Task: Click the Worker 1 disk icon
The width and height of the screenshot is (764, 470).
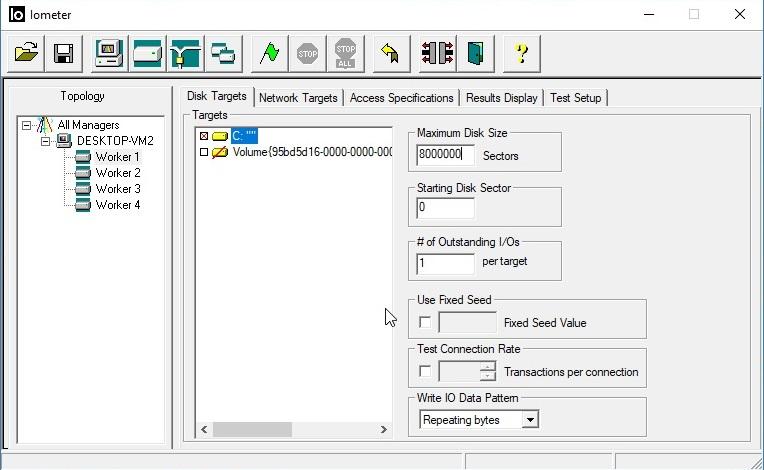Action: coord(83,157)
